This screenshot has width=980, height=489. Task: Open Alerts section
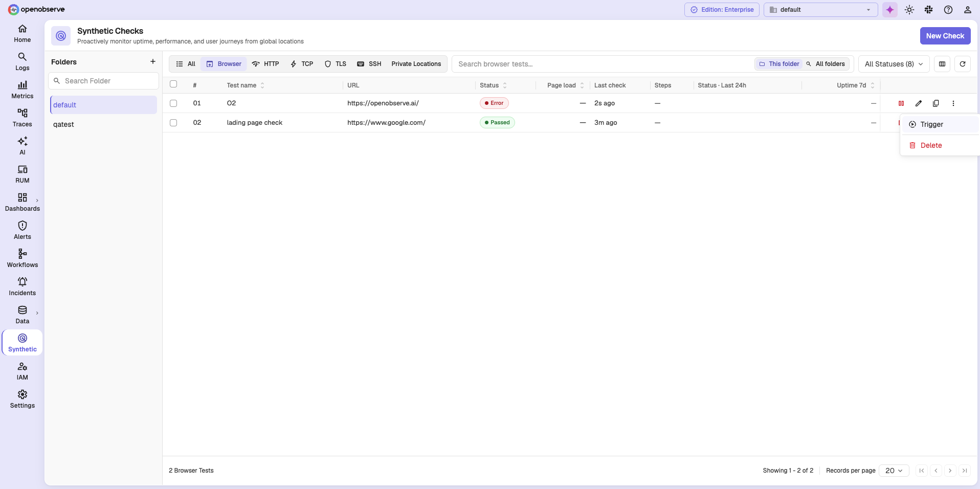coord(22,231)
